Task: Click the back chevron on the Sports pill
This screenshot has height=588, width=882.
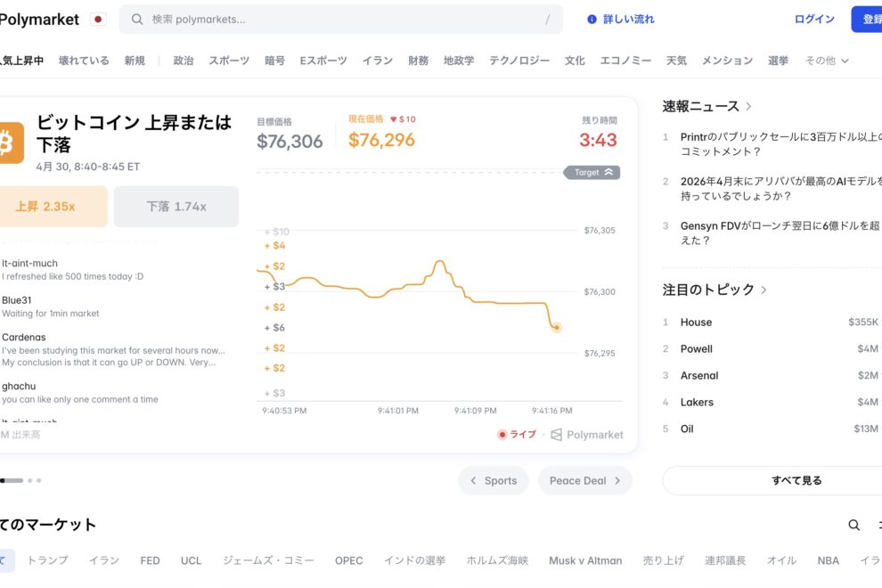Action: (x=472, y=480)
